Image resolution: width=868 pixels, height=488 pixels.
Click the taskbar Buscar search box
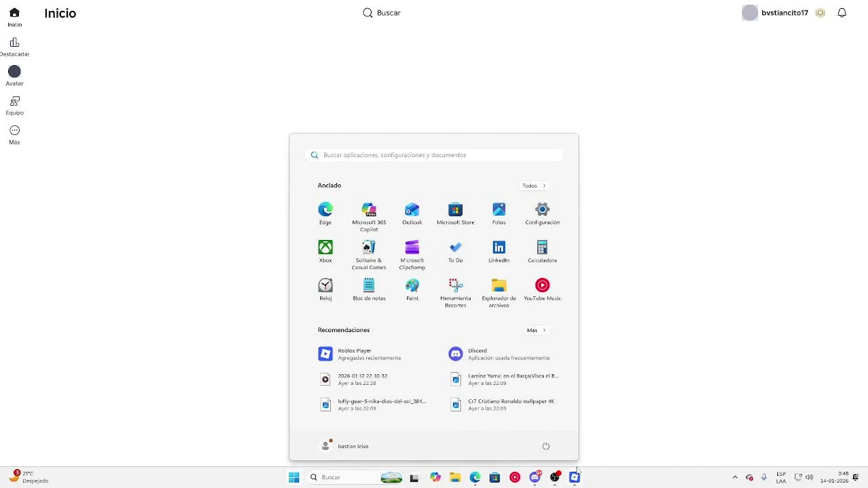pos(356,477)
